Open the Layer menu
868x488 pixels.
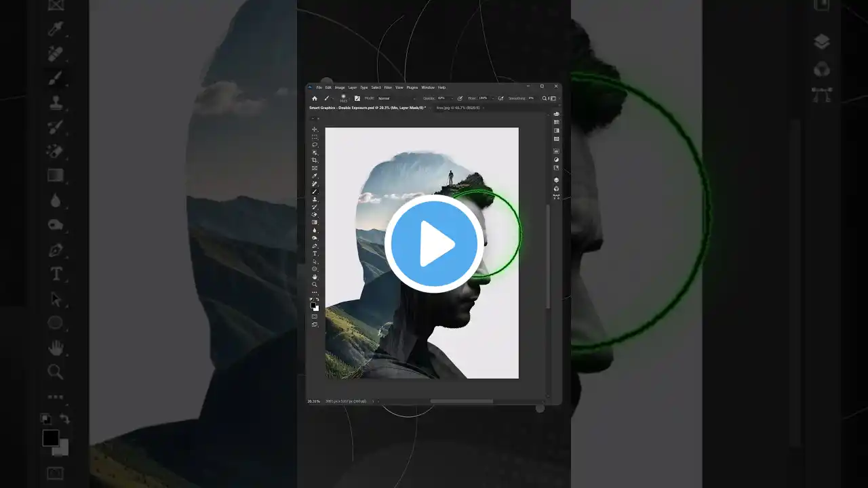click(353, 87)
